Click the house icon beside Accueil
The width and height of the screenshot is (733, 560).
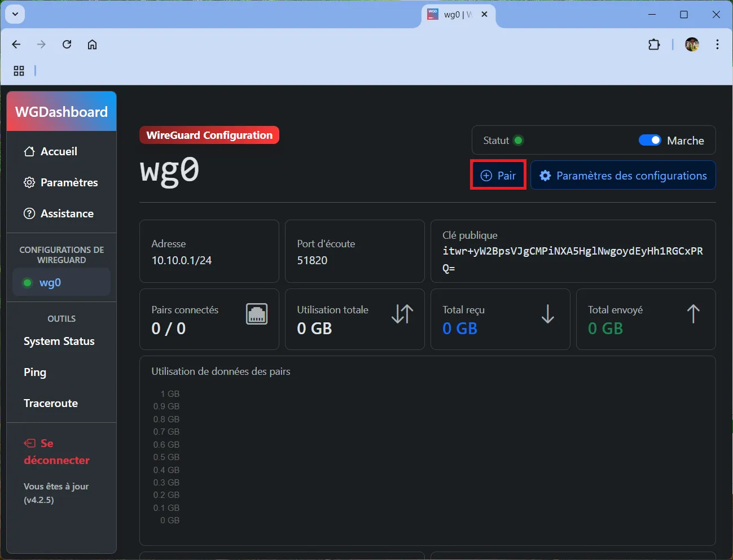pyautogui.click(x=29, y=151)
